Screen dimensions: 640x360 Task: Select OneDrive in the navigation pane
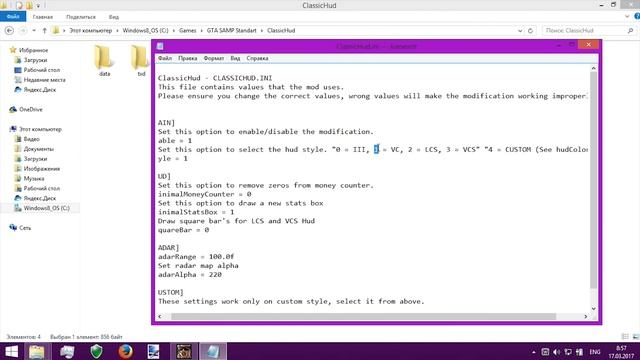pyautogui.click(x=31, y=109)
